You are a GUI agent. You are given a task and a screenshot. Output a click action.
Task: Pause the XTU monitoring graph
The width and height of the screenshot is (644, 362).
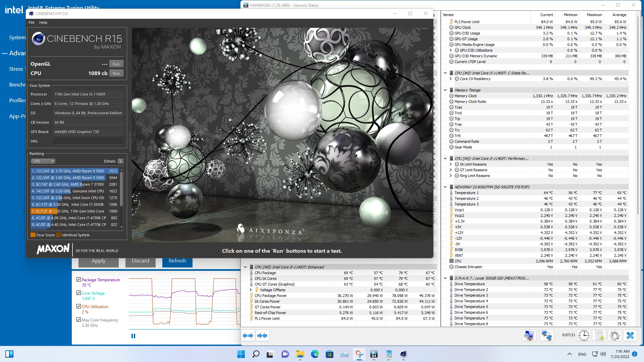[133, 336]
